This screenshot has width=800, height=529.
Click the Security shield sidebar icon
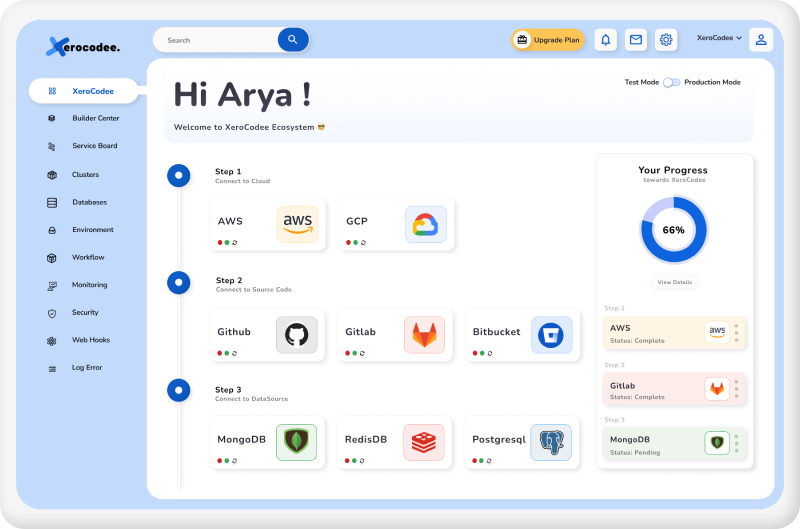52,314
